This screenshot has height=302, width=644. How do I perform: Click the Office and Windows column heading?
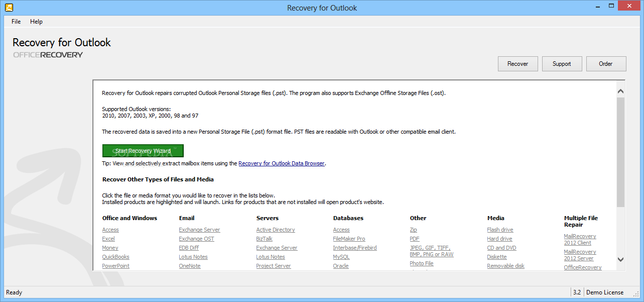pyautogui.click(x=130, y=218)
